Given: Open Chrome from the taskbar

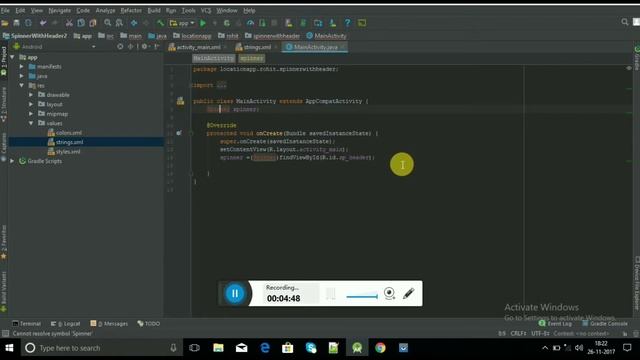Looking at the screenshot, I should [x=380, y=348].
